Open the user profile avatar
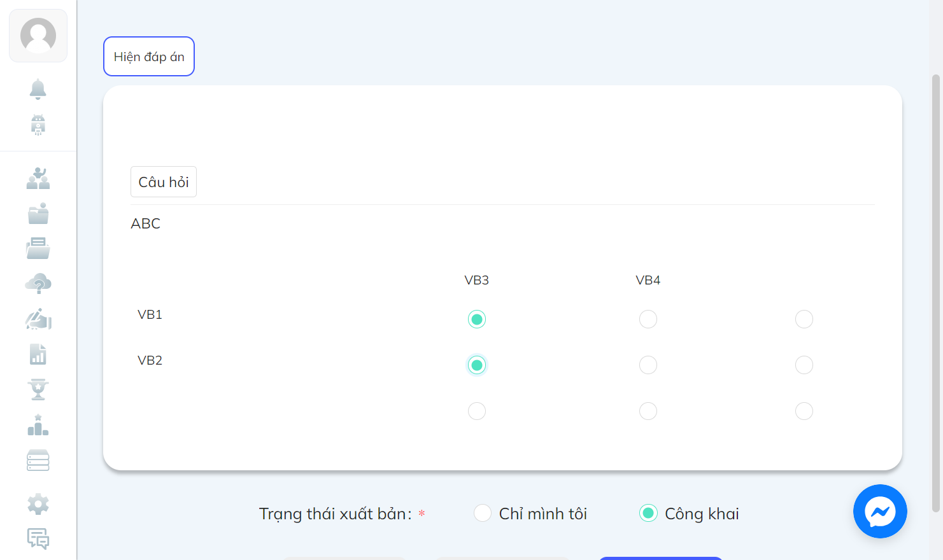Screen dimensions: 943x560 tap(38, 36)
